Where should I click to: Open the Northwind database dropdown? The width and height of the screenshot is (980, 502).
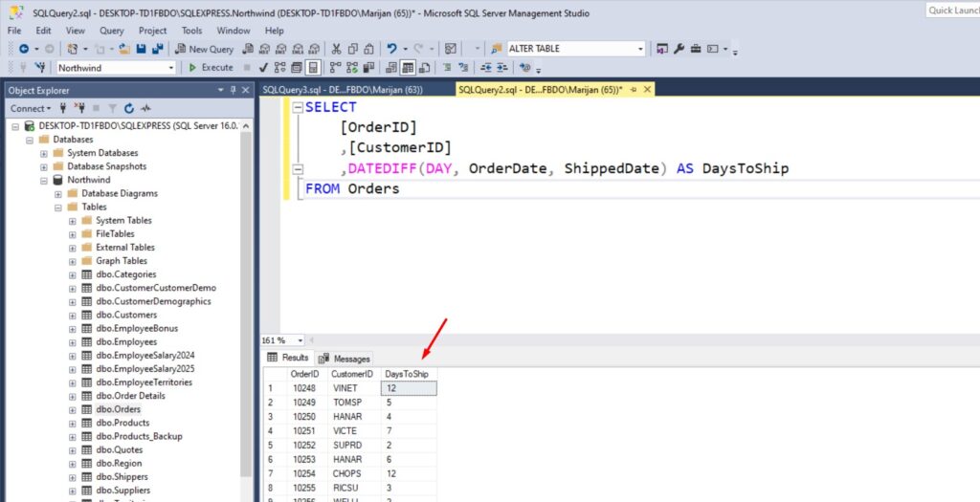coord(170,68)
